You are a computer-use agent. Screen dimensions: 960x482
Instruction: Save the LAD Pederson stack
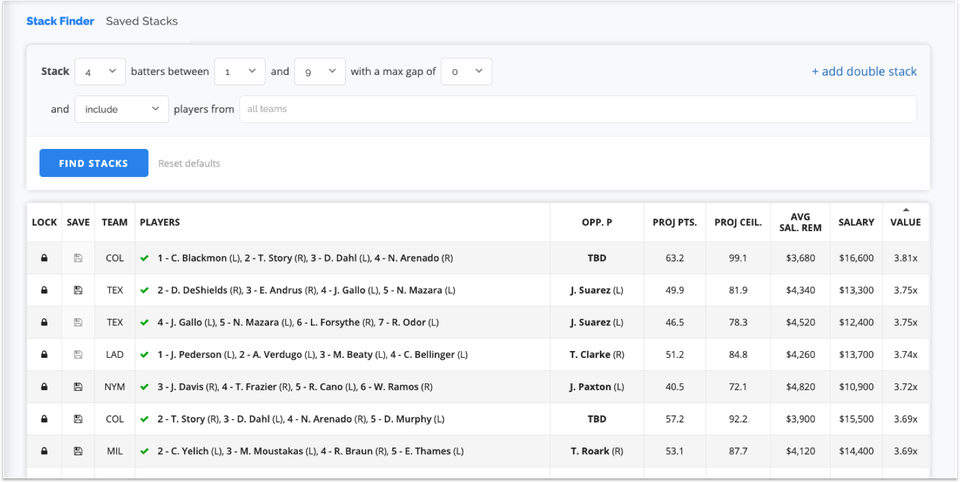click(78, 355)
